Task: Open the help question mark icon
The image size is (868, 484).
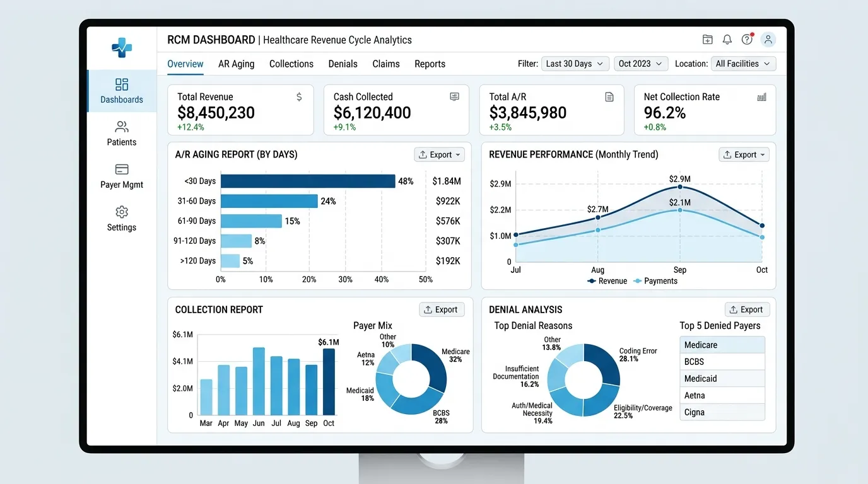Action: (747, 40)
